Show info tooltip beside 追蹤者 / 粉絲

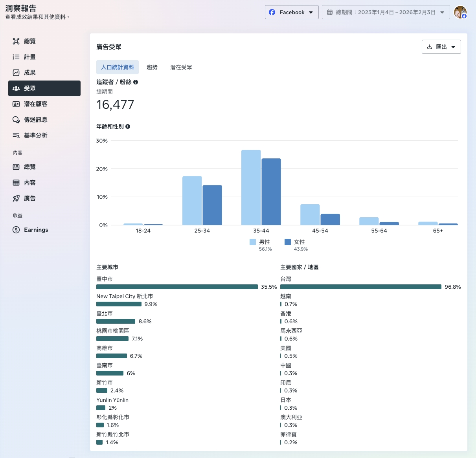[x=136, y=82]
